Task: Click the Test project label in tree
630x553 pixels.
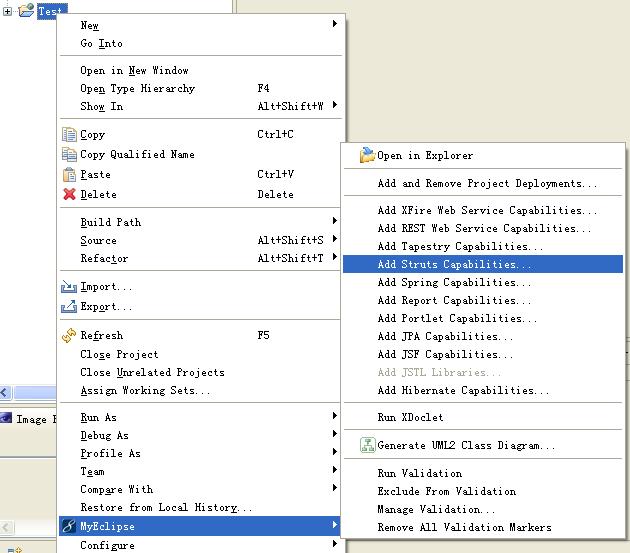Action: [x=52, y=11]
